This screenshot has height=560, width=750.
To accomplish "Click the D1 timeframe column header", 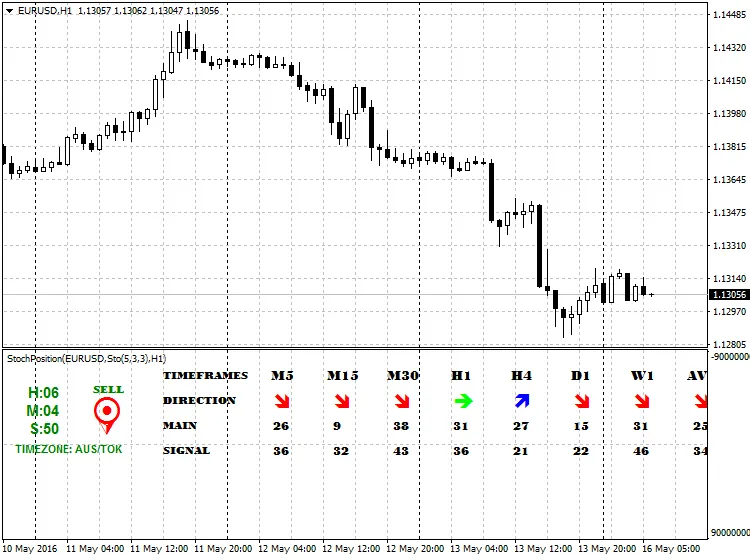I will tap(581, 376).
